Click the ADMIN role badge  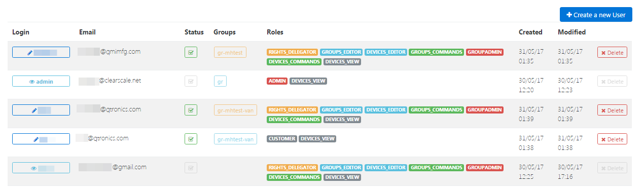click(277, 81)
